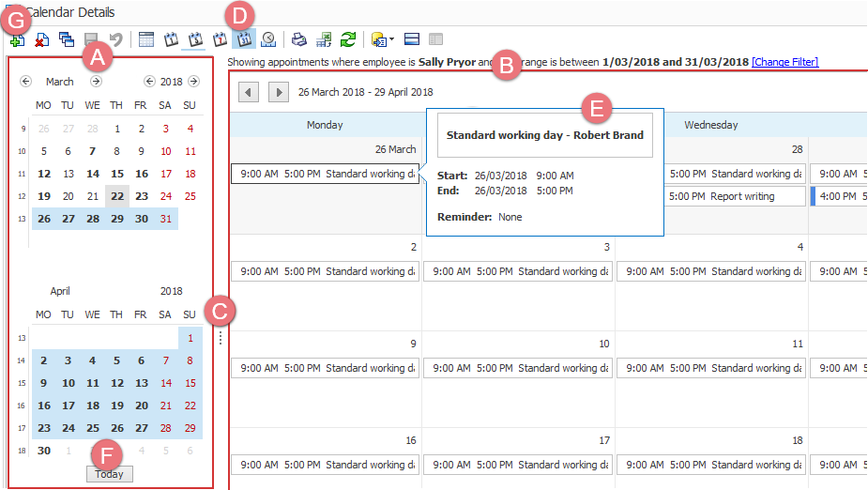Open Wednesday 18 April Standard working day appointment

click(710, 465)
